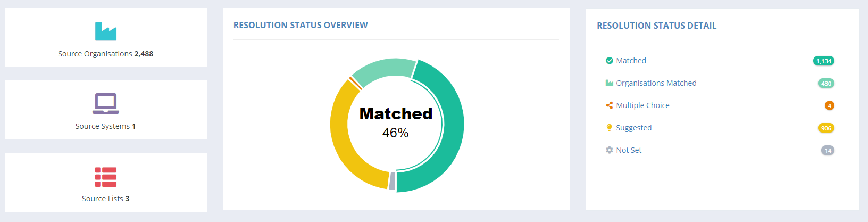Click the Organisations Matched factory icon
Screen dimensions: 868x222
pos(609,83)
